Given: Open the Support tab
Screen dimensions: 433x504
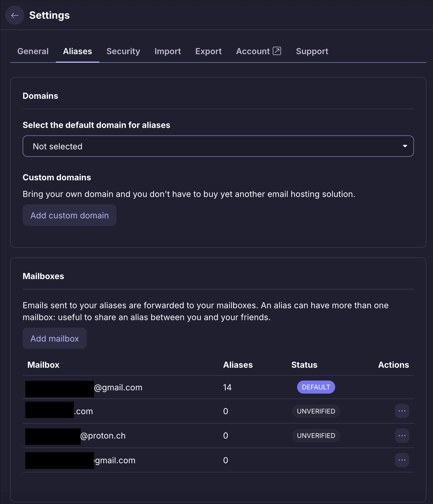Looking at the screenshot, I should [312, 51].
